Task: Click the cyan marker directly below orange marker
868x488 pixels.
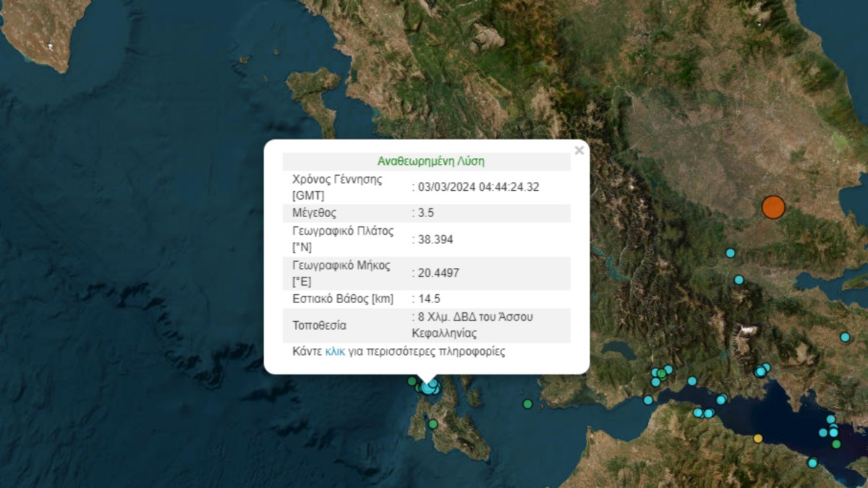Action: click(731, 253)
